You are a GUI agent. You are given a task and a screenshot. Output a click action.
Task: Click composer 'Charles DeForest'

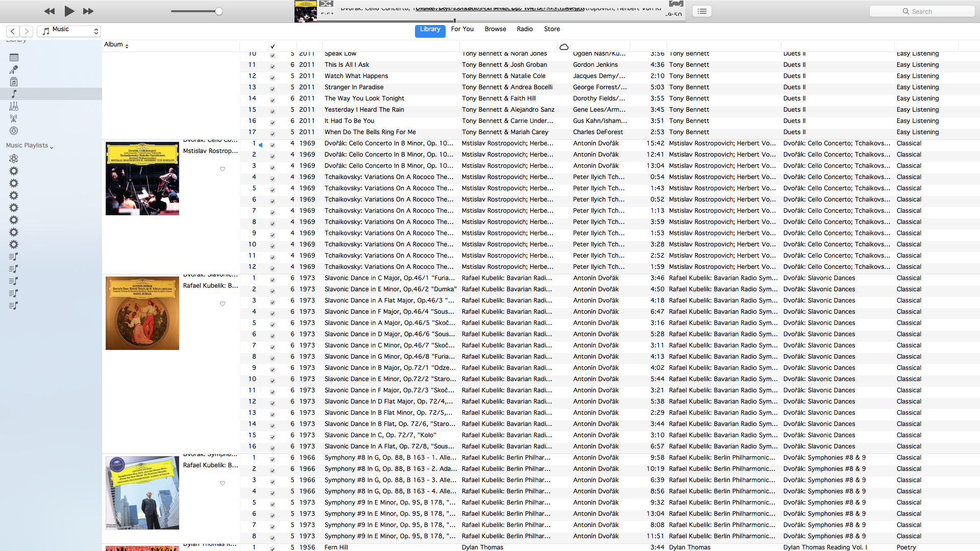598,132
